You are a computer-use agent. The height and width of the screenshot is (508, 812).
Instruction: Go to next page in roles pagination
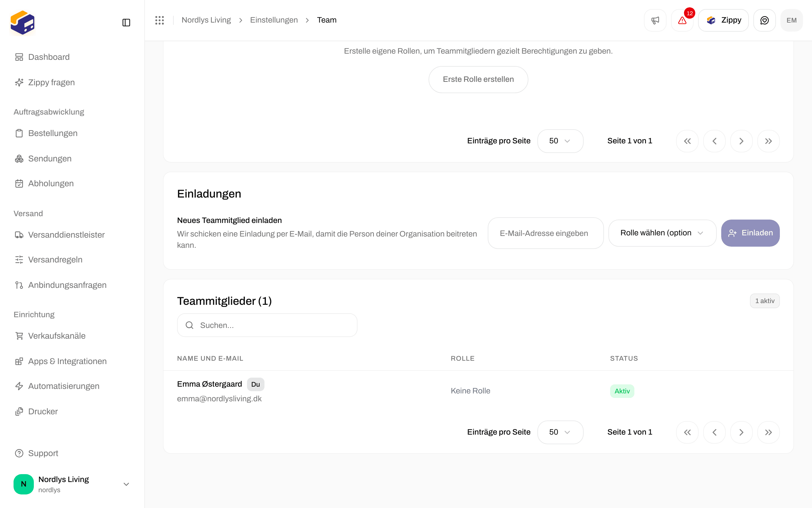tap(741, 141)
